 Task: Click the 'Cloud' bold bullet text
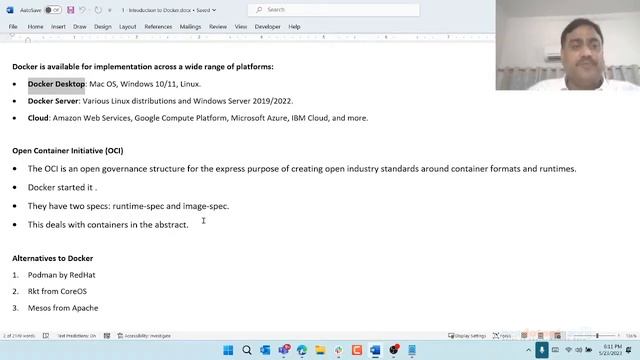38,118
